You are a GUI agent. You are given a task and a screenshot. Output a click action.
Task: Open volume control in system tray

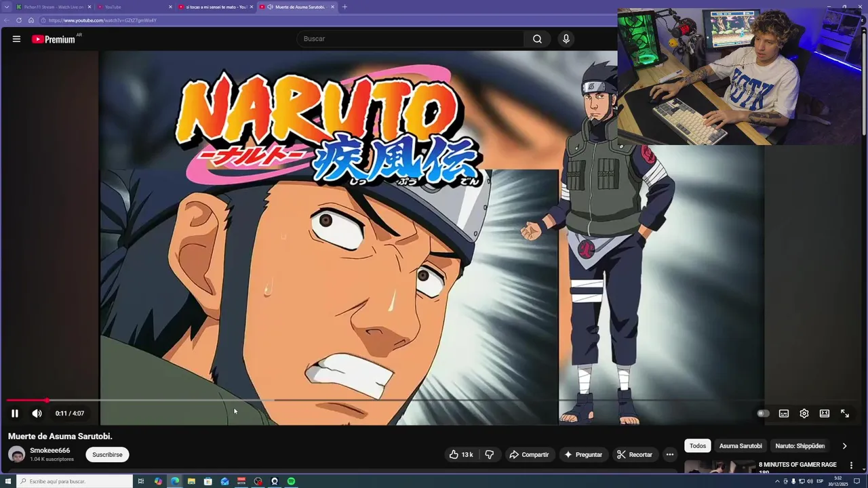(x=810, y=481)
